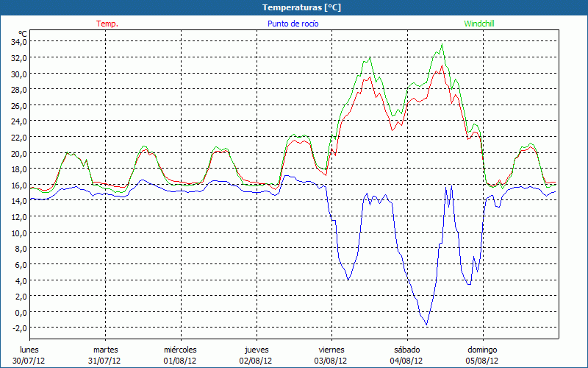Select the blue Punto de rocío legend label
The image size is (588, 368).
tap(293, 24)
